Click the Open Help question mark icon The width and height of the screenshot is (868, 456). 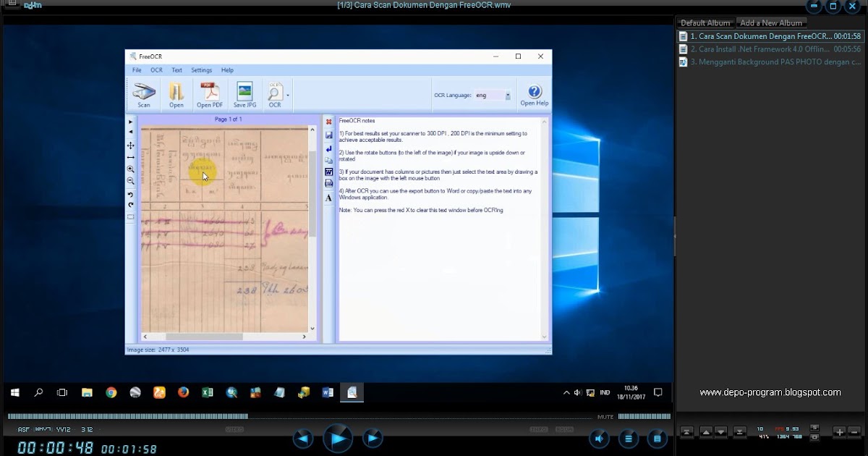tap(535, 96)
